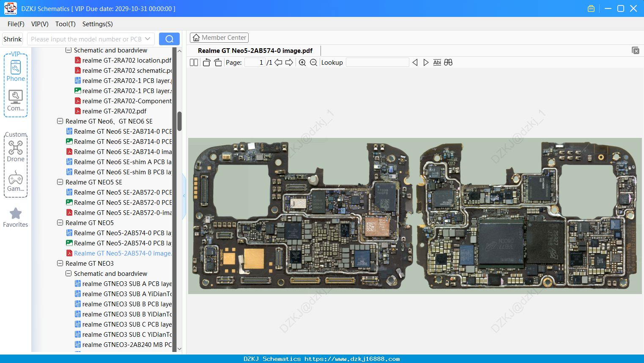This screenshot has height=363, width=644.
Task: Focus the Lookup text field
Action: pyautogui.click(x=377, y=63)
